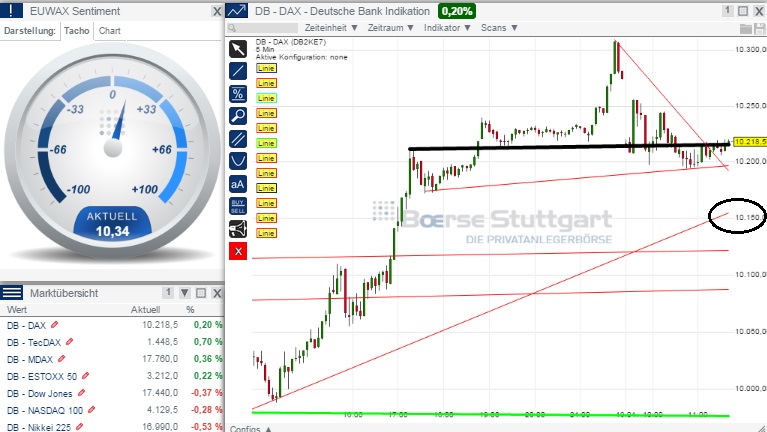The width and height of the screenshot is (767, 432).
Task: Click the pencil icon beside DB - NASDAQ 100
Action: pyautogui.click(x=91, y=409)
